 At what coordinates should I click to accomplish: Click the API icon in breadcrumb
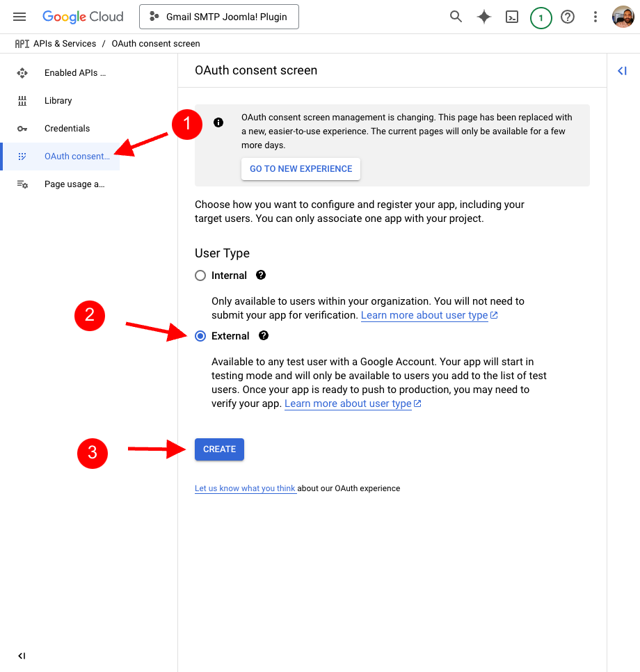point(22,44)
